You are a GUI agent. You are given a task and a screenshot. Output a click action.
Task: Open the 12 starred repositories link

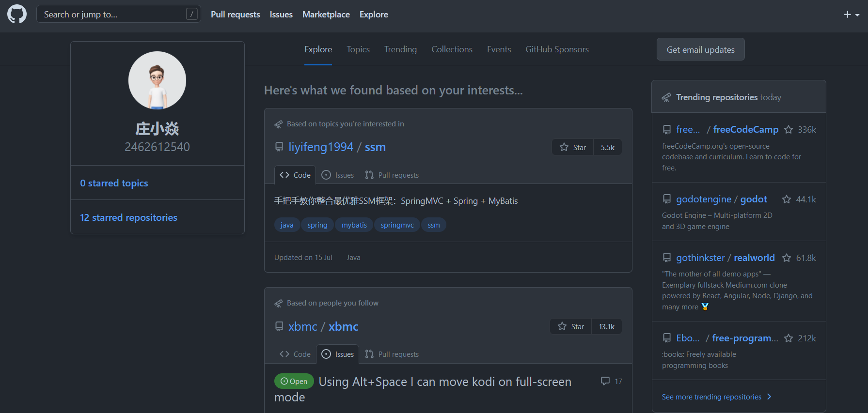pyautogui.click(x=128, y=217)
